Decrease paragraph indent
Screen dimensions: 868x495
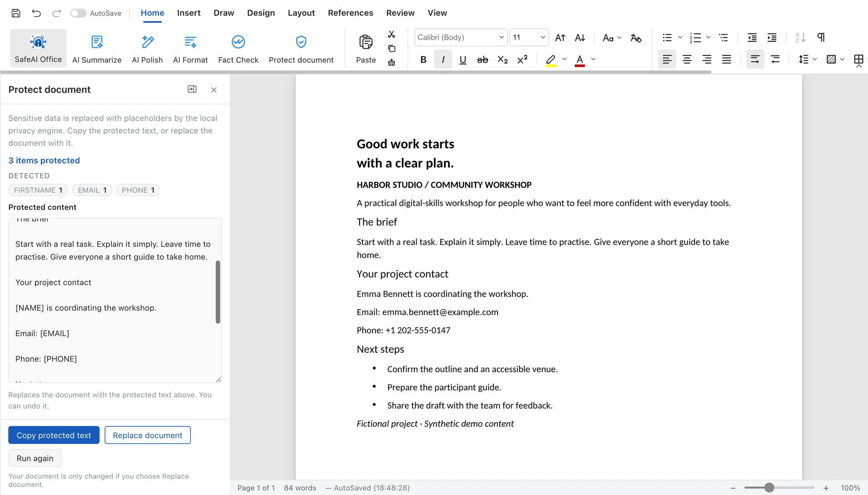752,38
